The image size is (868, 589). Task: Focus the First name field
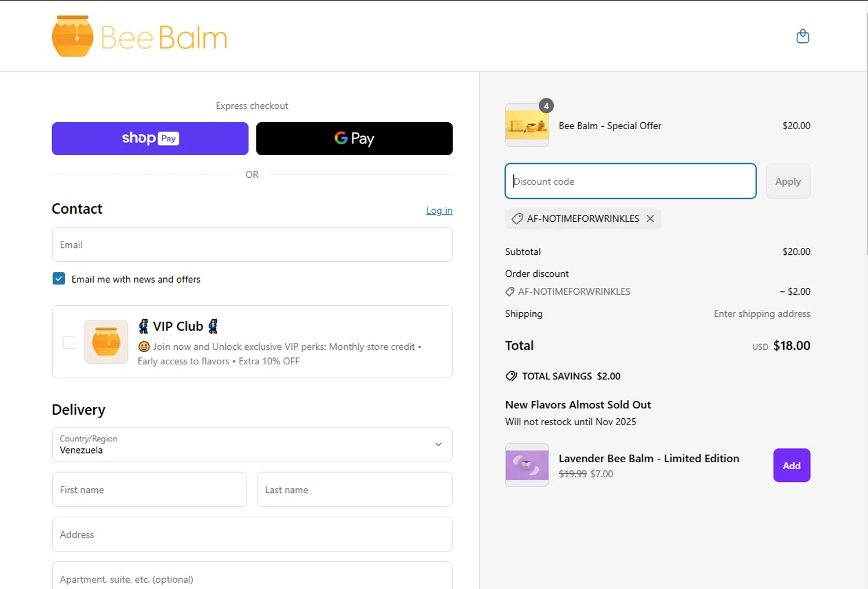(x=149, y=489)
